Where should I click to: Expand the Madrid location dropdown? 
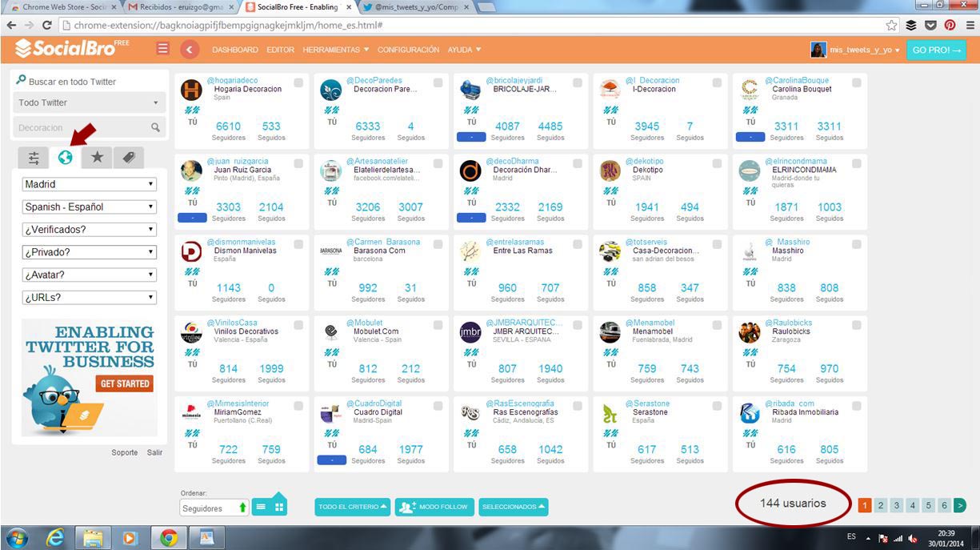[90, 184]
